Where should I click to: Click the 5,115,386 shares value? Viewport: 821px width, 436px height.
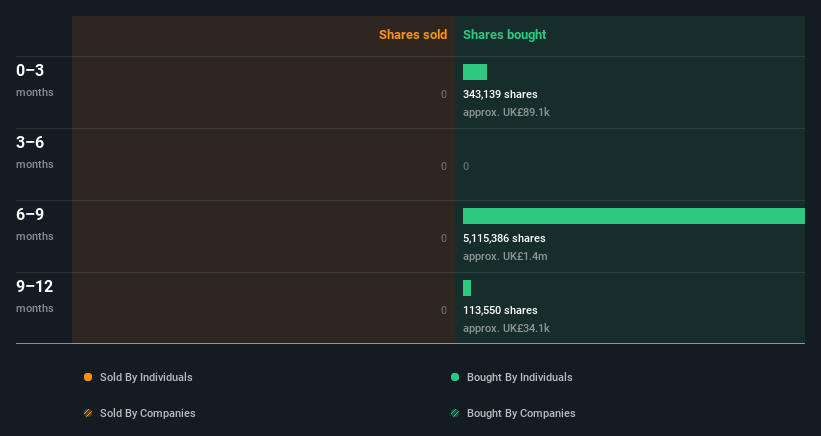504,238
